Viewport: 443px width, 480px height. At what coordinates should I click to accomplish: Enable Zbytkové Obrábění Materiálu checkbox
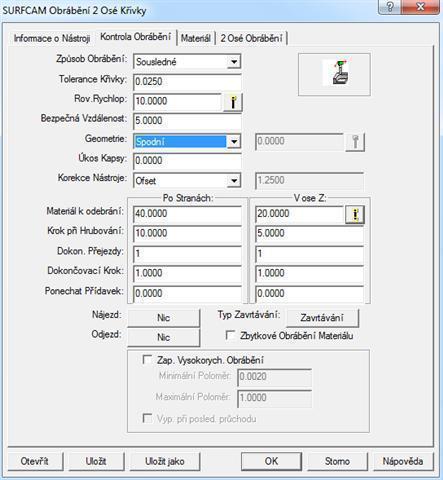pyautogui.click(x=230, y=335)
